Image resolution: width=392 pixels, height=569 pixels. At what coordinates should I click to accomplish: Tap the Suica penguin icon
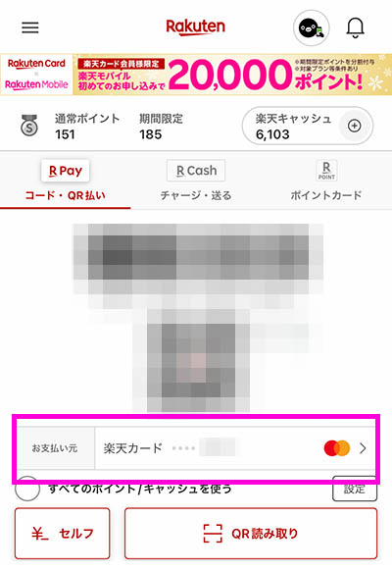[311, 27]
